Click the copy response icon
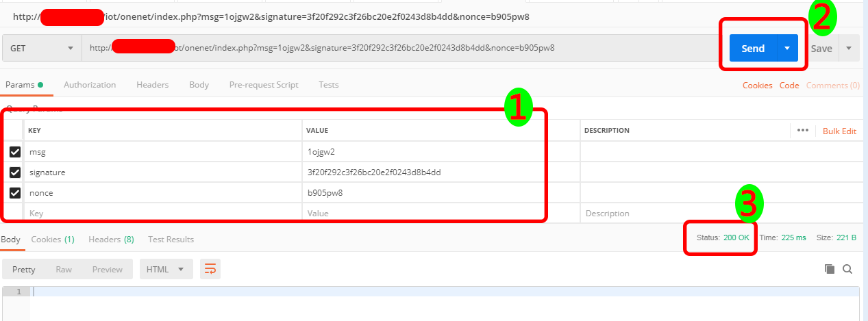The width and height of the screenshot is (868, 321). coord(830,269)
